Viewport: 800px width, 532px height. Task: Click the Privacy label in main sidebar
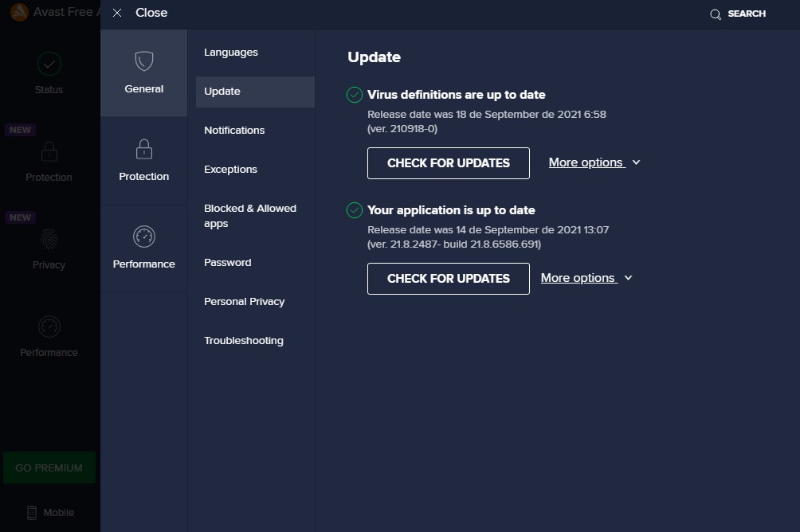(x=49, y=265)
